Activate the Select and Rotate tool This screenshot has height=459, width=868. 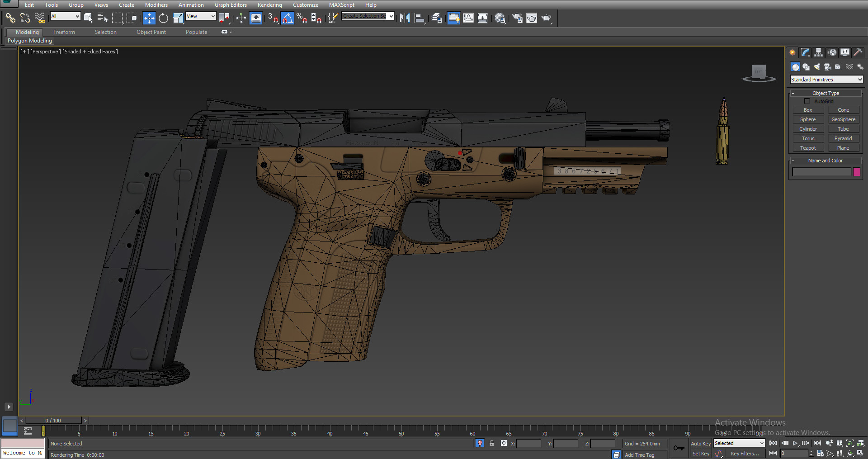point(164,18)
